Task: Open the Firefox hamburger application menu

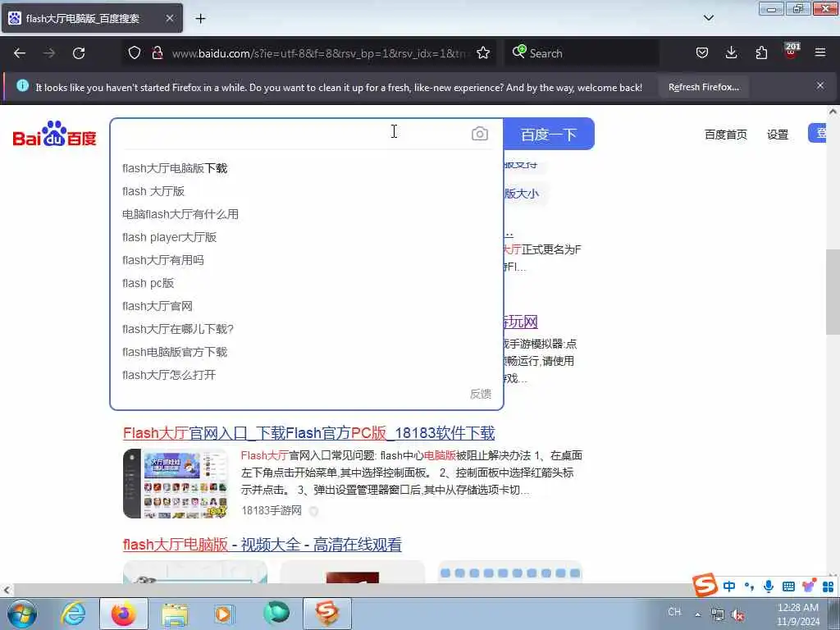Action: (820, 52)
